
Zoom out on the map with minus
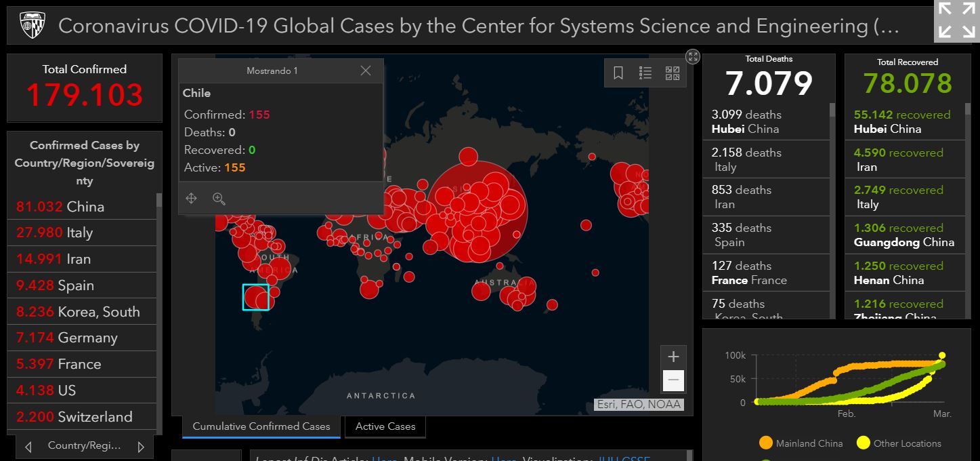point(673,380)
